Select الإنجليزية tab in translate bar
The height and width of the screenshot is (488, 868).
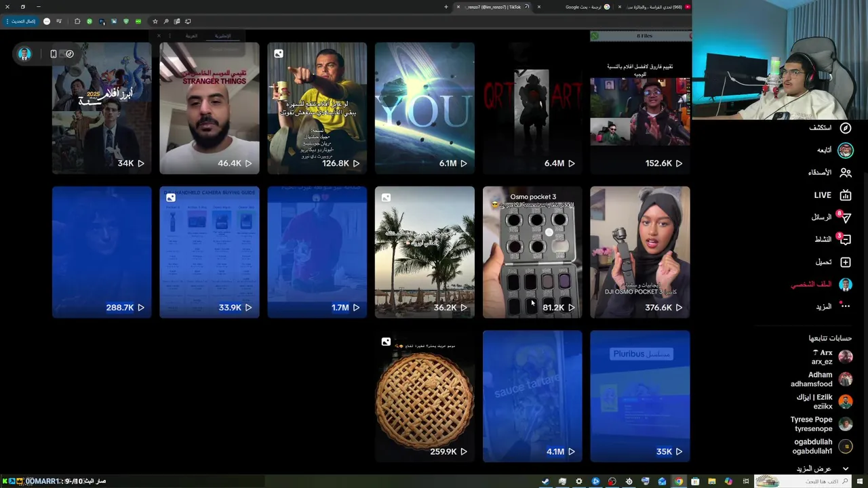[x=222, y=36]
